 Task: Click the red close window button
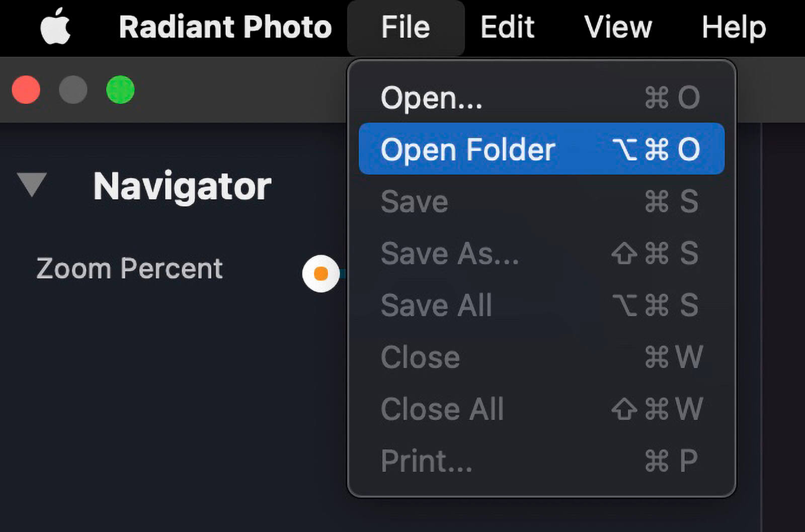(26, 90)
